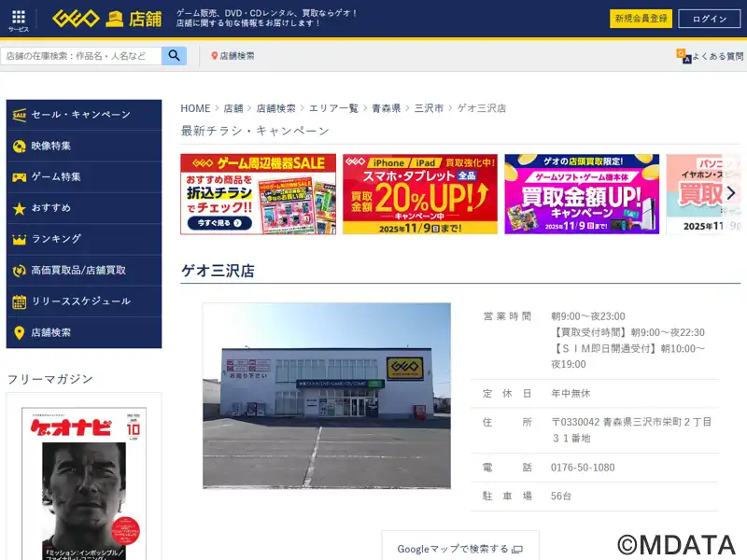Screen dimensions: 747x560
Task: Click the GEO logo in header
Action: tap(76, 19)
